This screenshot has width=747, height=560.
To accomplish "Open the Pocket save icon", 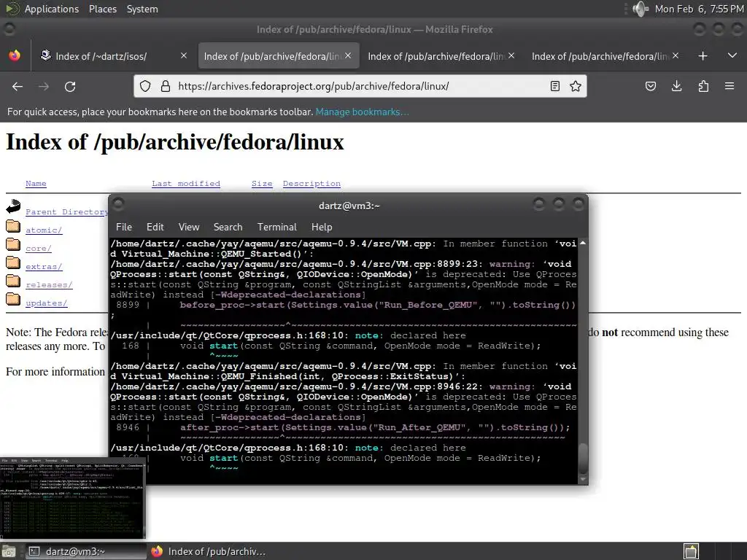I will 651,86.
